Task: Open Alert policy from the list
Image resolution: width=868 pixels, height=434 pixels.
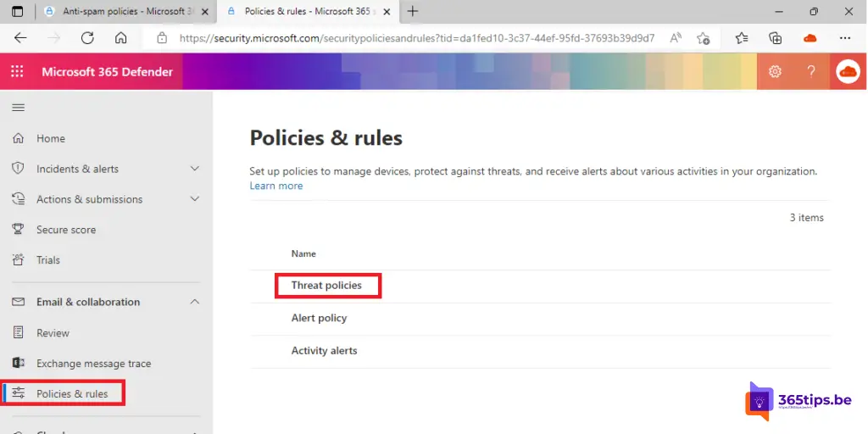Action: click(319, 319)
